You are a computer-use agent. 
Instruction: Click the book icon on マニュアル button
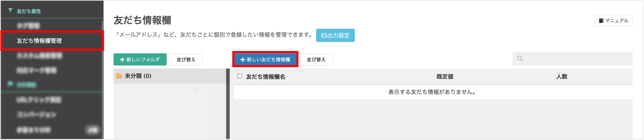601,21
